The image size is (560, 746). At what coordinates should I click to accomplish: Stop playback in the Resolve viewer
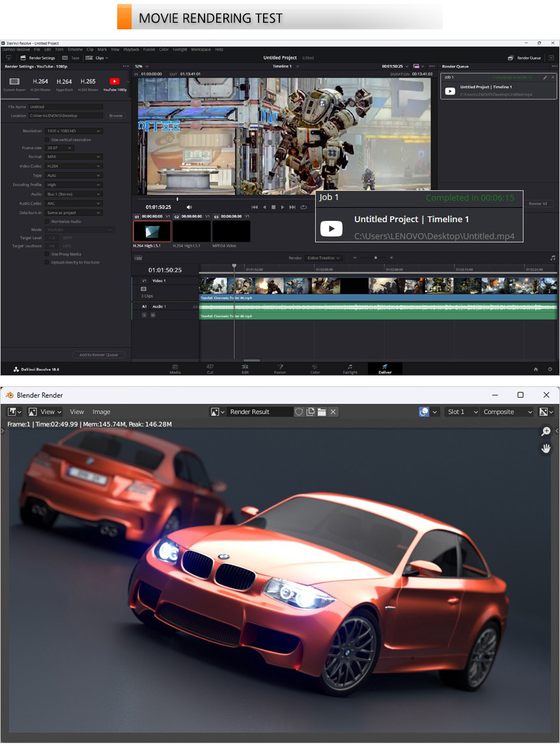point(273,207)
